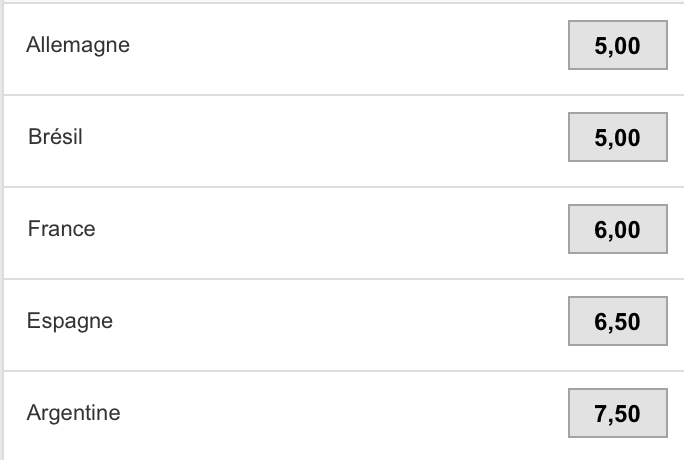Select the 5,00 odds for Allemagne
684x460 pixels.
pos(618,45)
